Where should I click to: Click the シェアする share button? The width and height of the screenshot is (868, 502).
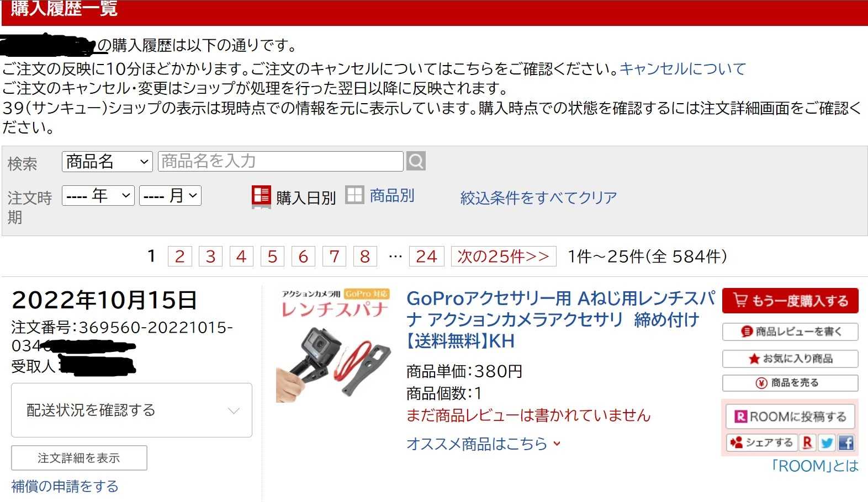tap(761, 442)
